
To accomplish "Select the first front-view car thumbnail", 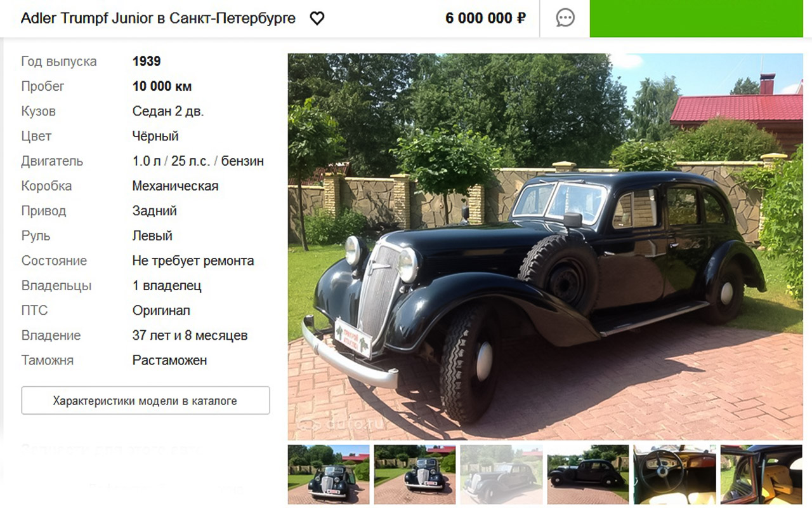I will pos(329,474).
